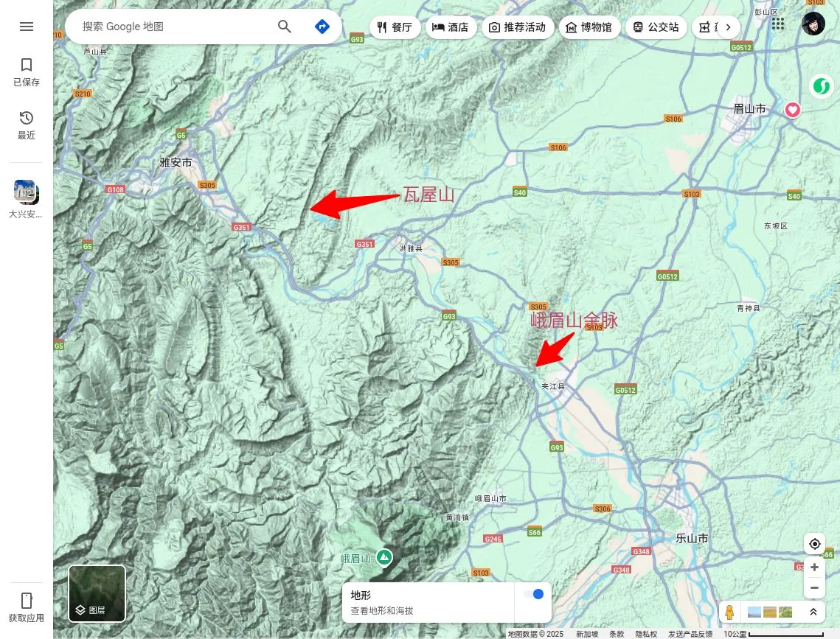Toggle the 地形 terrain switch off
Screen dimensions: 840x639
532,594
